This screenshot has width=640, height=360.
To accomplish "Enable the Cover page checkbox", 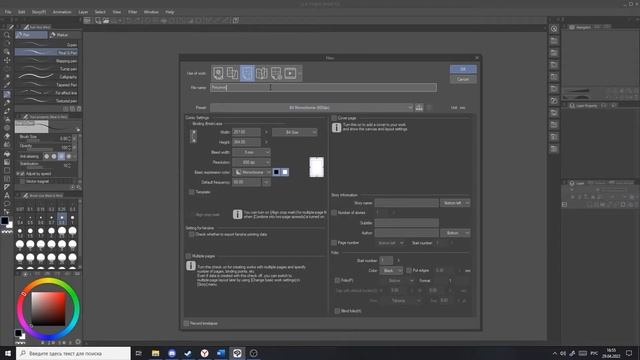I will (x=334, y=118).
